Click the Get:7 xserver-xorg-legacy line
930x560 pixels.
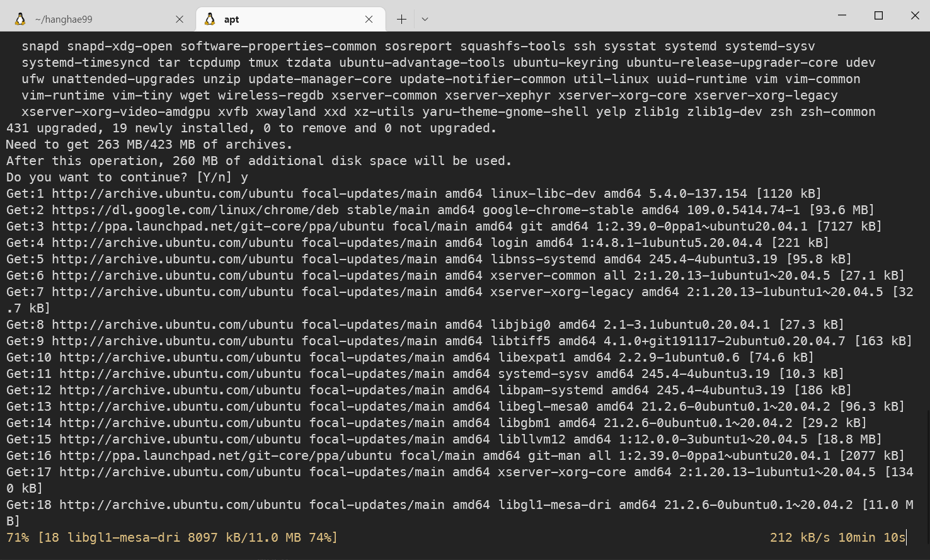click(460, 300)
